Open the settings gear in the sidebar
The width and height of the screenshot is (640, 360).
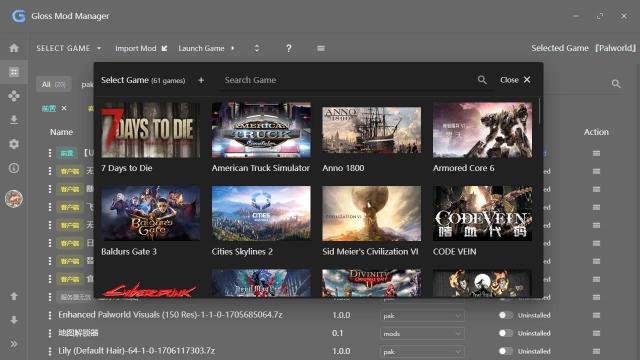14,144
